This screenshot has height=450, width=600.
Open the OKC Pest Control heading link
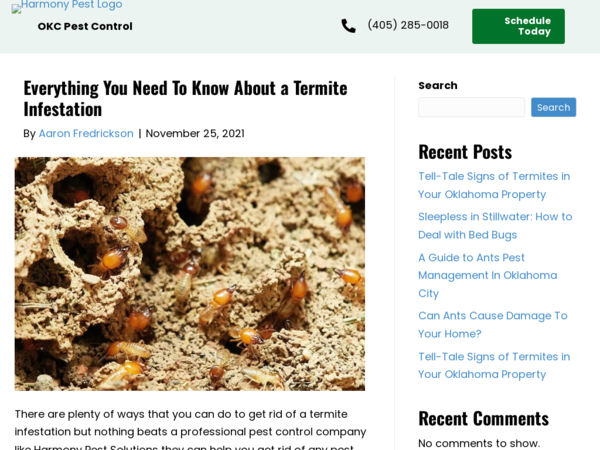85,26
